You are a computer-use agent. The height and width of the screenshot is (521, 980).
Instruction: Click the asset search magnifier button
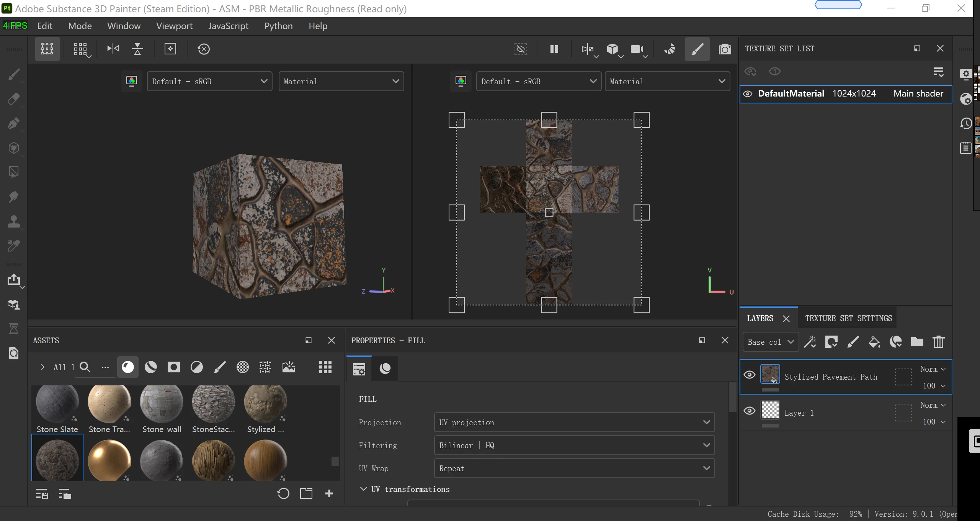click(85, 367)
